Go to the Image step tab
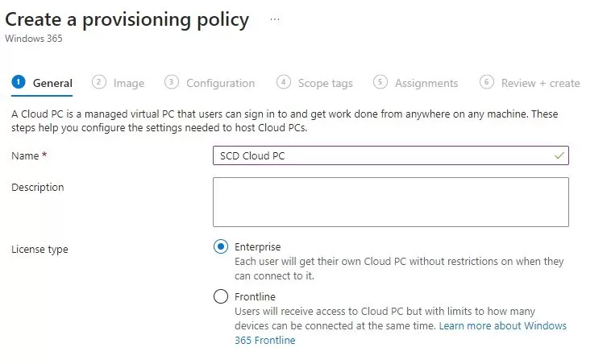The height and width of the screenshot is (364, 607). click(118, 83)
